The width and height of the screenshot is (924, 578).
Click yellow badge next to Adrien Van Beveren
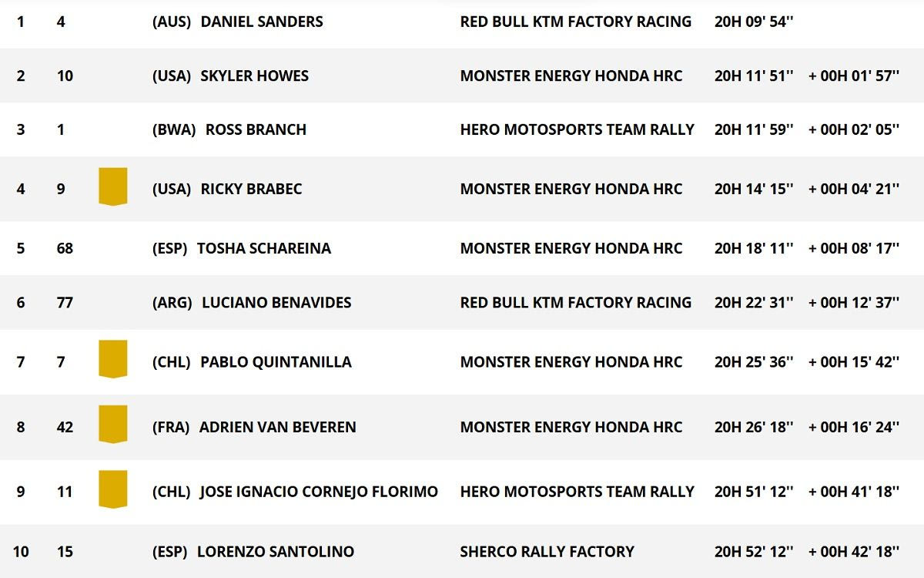(112, 425)
